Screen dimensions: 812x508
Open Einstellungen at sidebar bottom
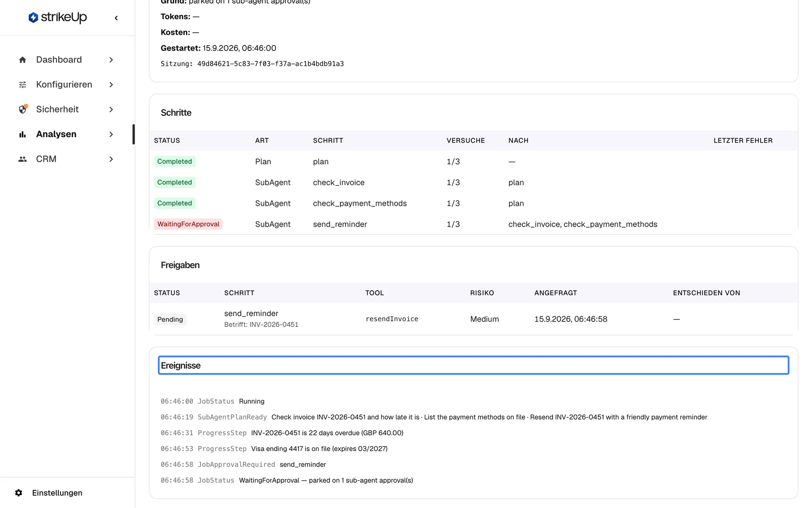[x=57, y=493]
